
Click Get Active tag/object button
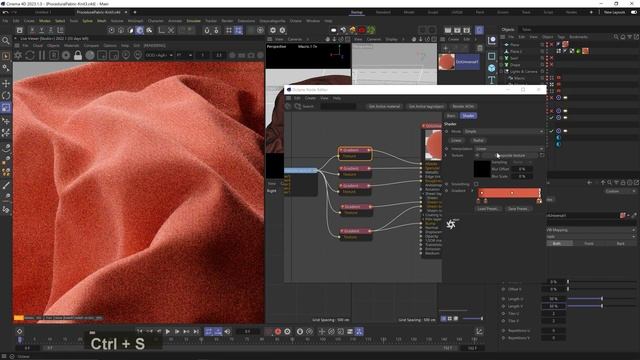[426, 107]
